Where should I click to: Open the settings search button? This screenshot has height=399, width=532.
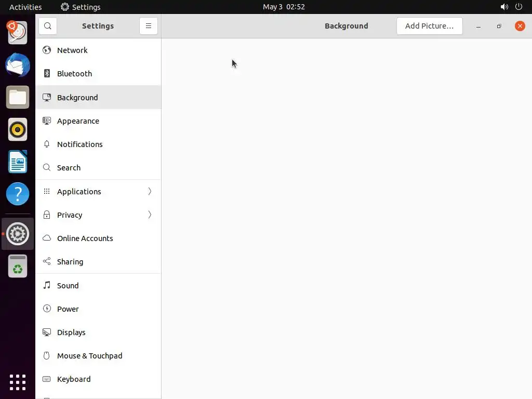click(47, 26)
